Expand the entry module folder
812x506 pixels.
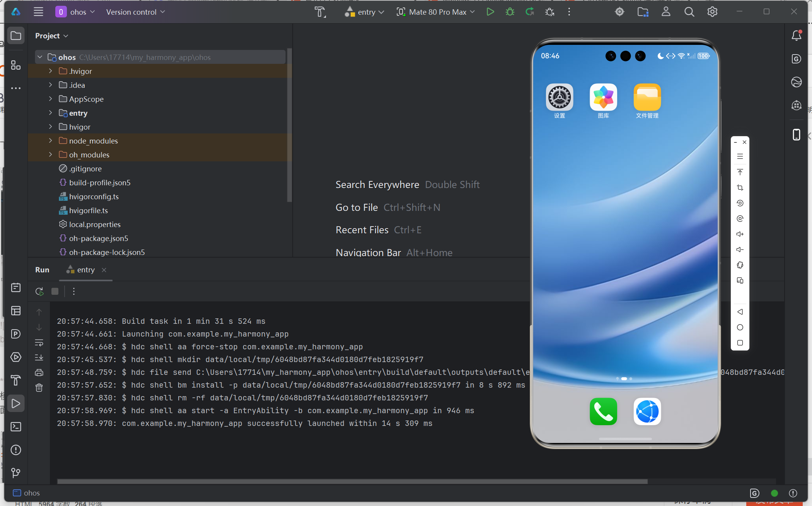(x=50, y=113)
